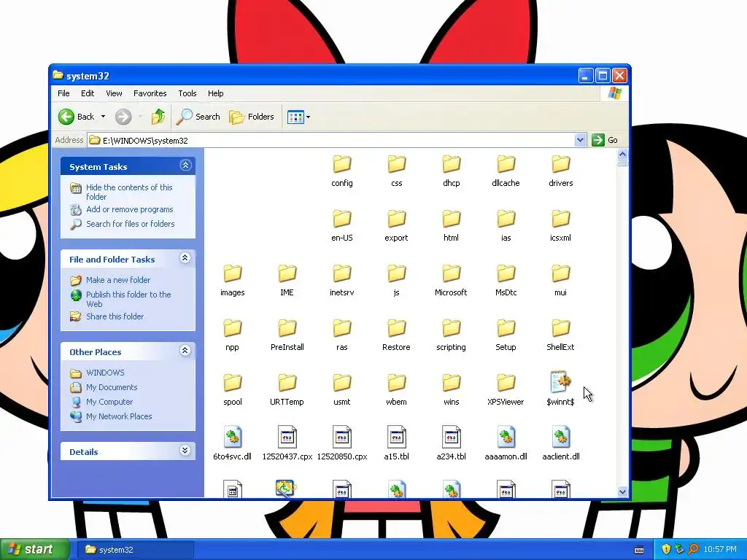Go to WINDOWS in Other Places
Image resolution: width=747 pixels, height=560 pixels.
[x=105, y=373]
